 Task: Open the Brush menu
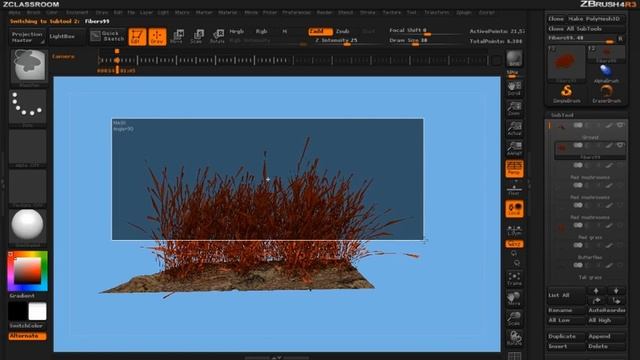33,13
